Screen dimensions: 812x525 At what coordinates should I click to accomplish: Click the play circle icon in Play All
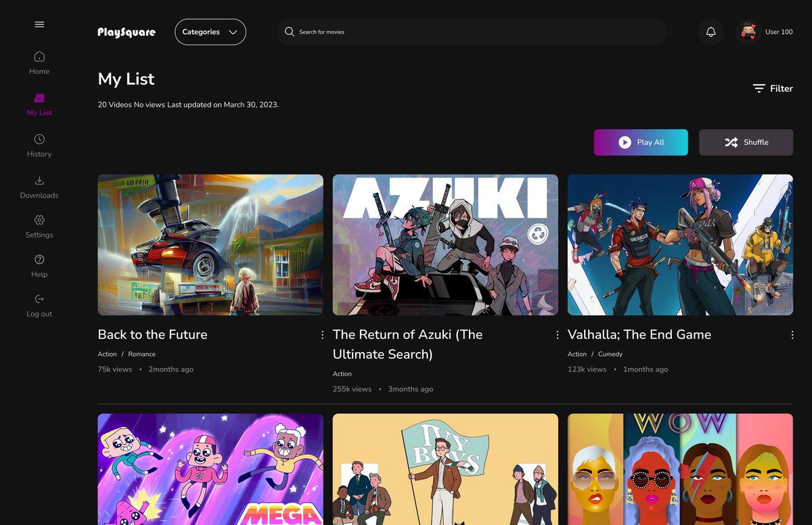[x=625, y=142]
